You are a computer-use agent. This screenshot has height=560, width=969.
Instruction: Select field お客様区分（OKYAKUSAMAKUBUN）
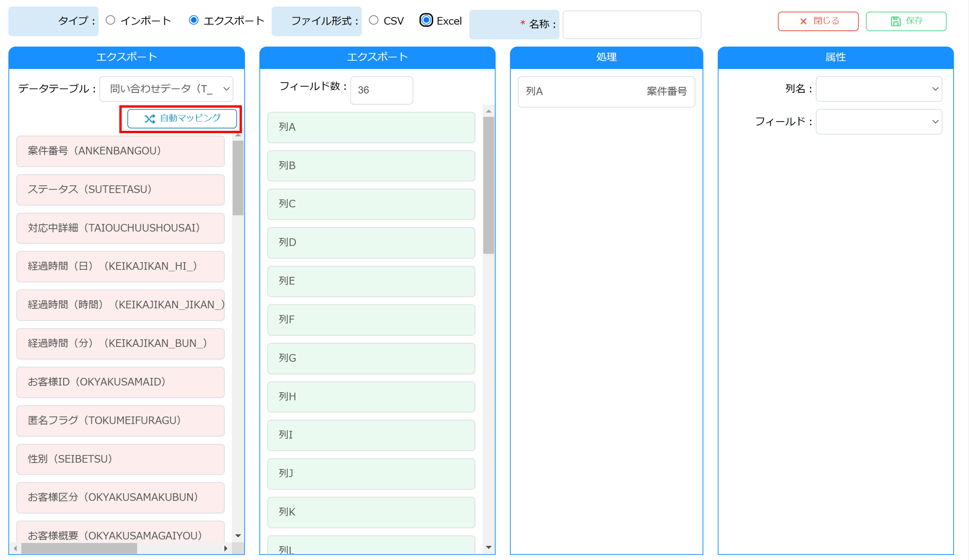[121, 497]
